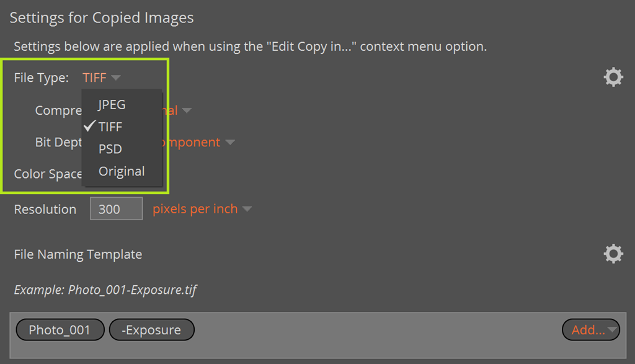Image resolution: width=635 pixels, height=364 pixels.
Task: Choose JPEG from the file type list
Action: click(x=112, y=104)
